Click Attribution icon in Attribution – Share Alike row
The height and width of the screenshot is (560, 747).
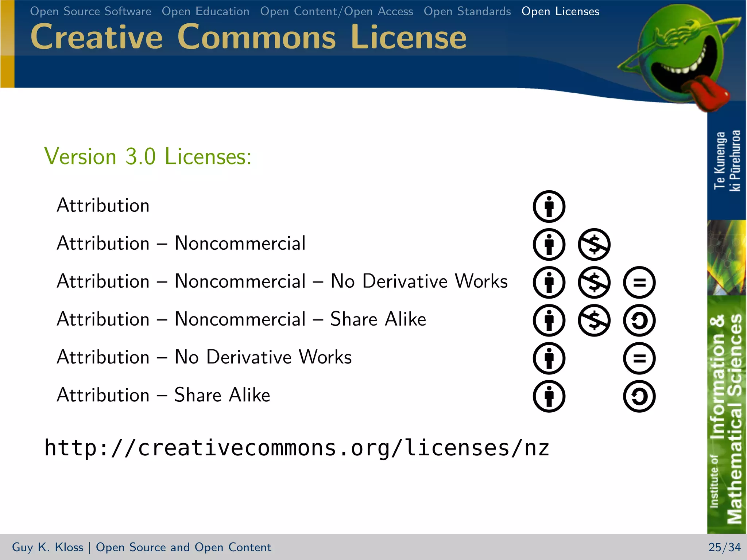549,396
